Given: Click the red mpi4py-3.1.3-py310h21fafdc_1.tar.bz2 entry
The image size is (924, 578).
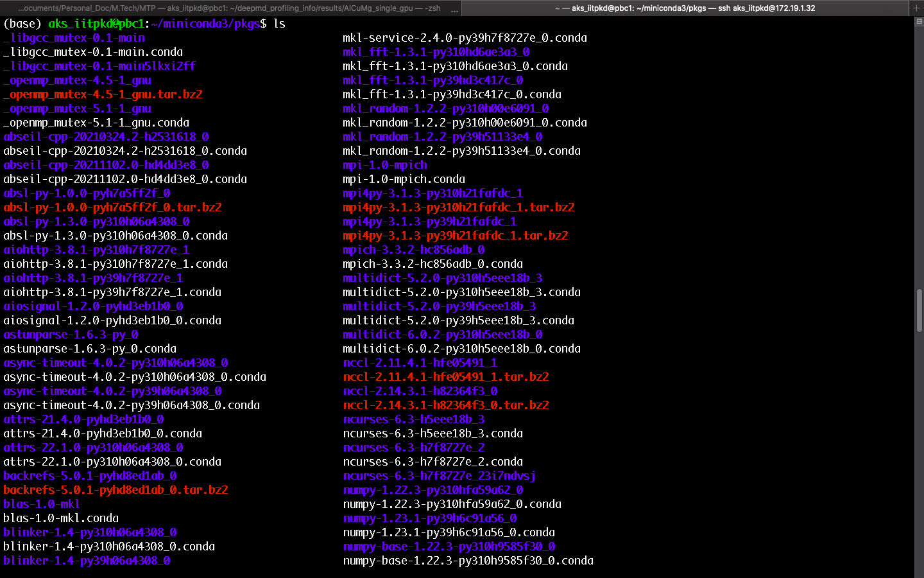Looking at the screenshot, I should 459,207.
